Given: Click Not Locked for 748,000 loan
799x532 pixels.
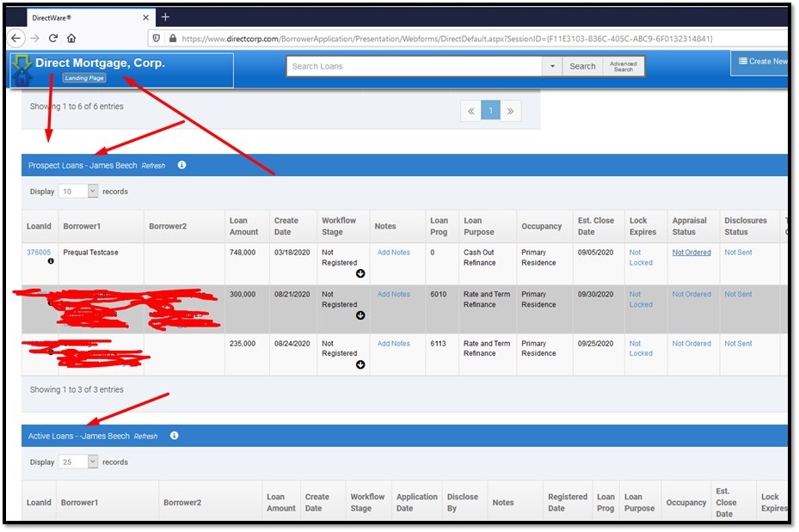Looking at the screenshot, I should pos(641,258).
